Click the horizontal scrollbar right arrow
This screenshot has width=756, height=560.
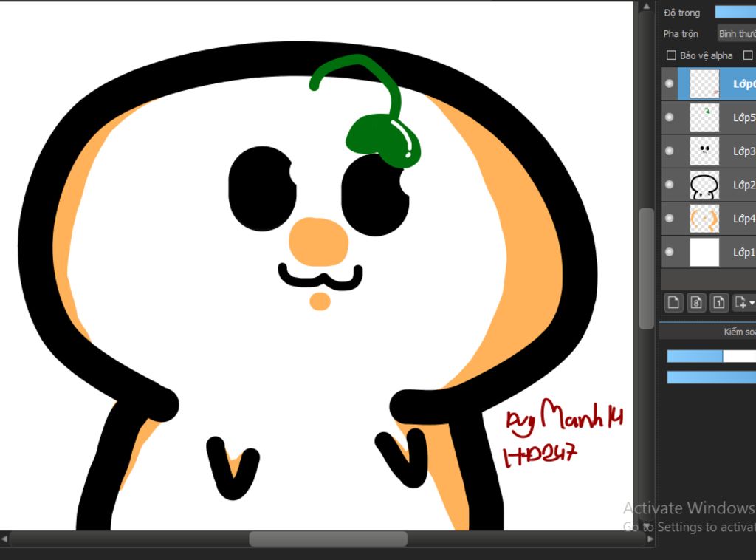pyautogui.click(x=650, y=539)
